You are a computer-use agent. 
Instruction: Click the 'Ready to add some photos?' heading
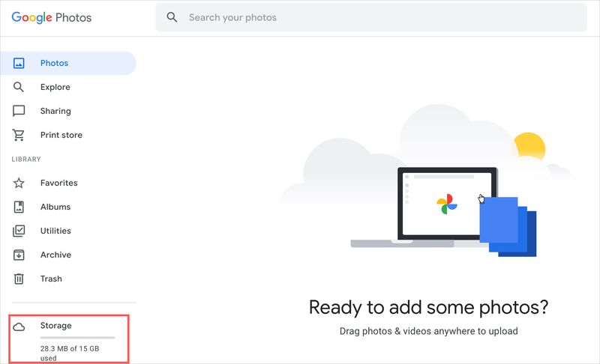pyautogui.click(x=428, y=308)
